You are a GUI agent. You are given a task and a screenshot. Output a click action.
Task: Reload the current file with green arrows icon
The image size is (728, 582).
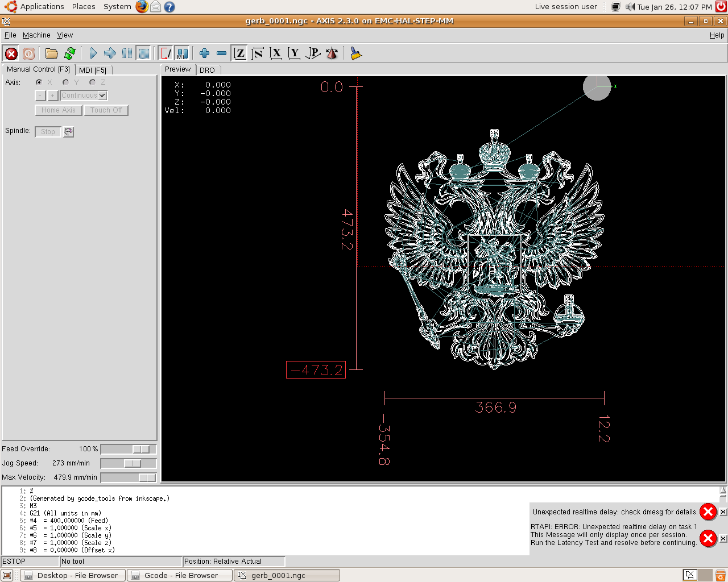click(69, 53)
